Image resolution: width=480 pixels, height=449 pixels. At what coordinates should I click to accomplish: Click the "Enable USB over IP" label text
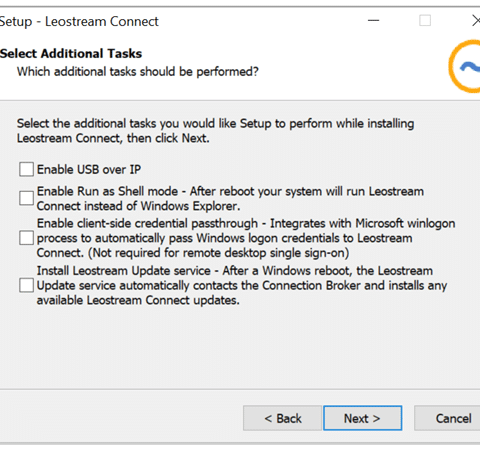89,169
